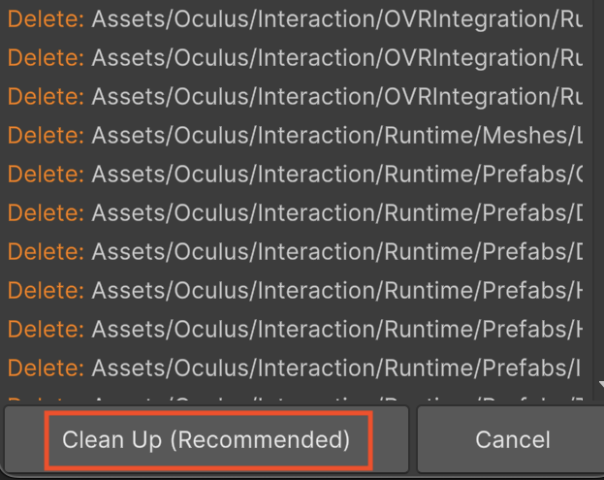This screenshot has height=480, width=604.
Task: Select the second OVRIntegration delete entry
Action: [x=295, y=58]
